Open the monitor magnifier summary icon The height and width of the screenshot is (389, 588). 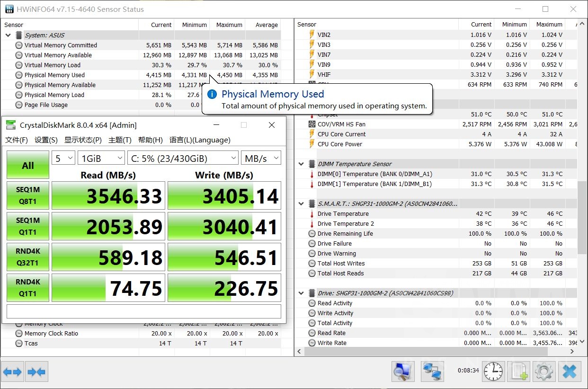(x=403, y=372)
